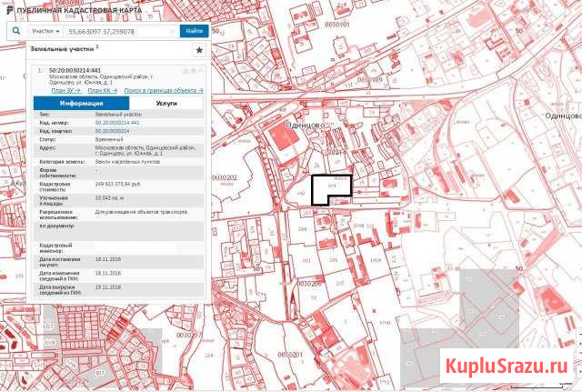Click quarter label 0050101 on the map
This screenshot has width=582, height=392.
pyautogui.click(x=337, y=25)
